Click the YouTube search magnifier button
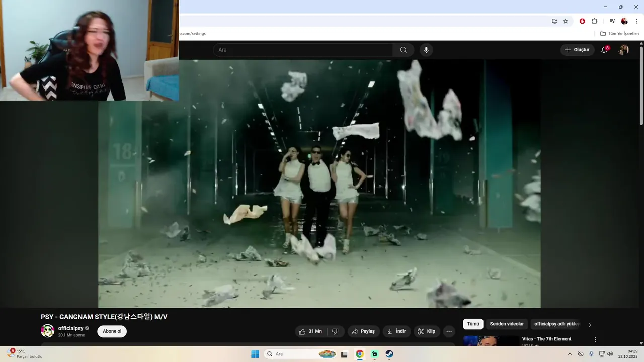Screen dimensions: 644x362 [x=404, y=50]
